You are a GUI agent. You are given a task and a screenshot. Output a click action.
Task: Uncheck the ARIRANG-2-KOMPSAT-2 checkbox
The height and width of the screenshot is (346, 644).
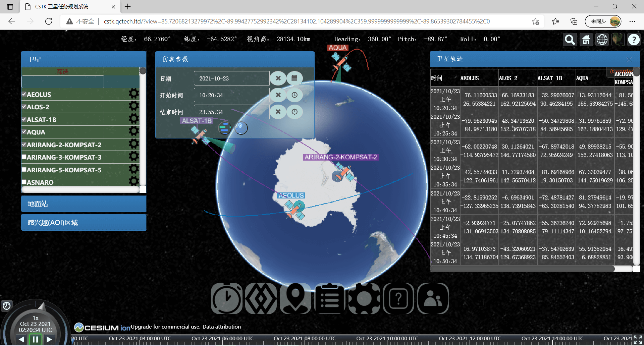(24, 144)
